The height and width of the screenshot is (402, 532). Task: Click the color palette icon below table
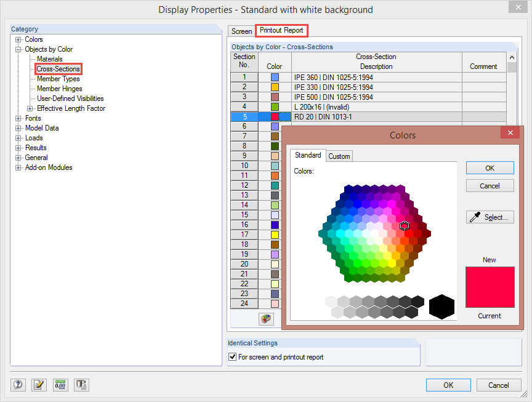pos(267,319)
